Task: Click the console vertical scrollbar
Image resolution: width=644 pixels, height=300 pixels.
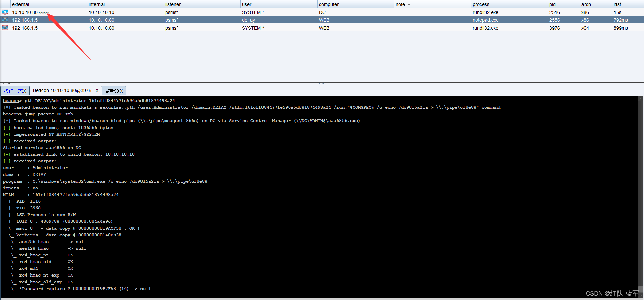Action: [x=641, y=197]
